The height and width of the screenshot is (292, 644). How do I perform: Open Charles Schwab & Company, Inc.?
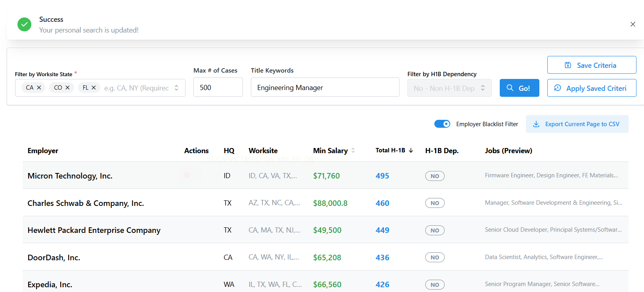(86, 203)
